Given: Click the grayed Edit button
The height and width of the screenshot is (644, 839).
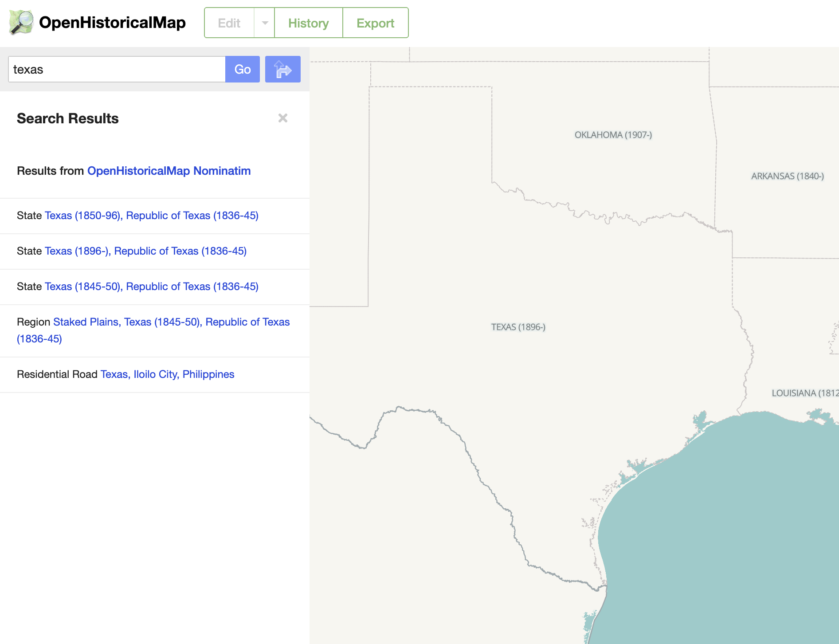Looking at the screenshot, I should click(229, 23).
